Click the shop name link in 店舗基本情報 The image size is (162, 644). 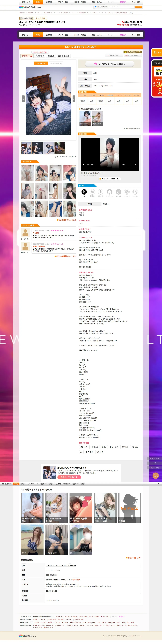(x=61, y=565)
